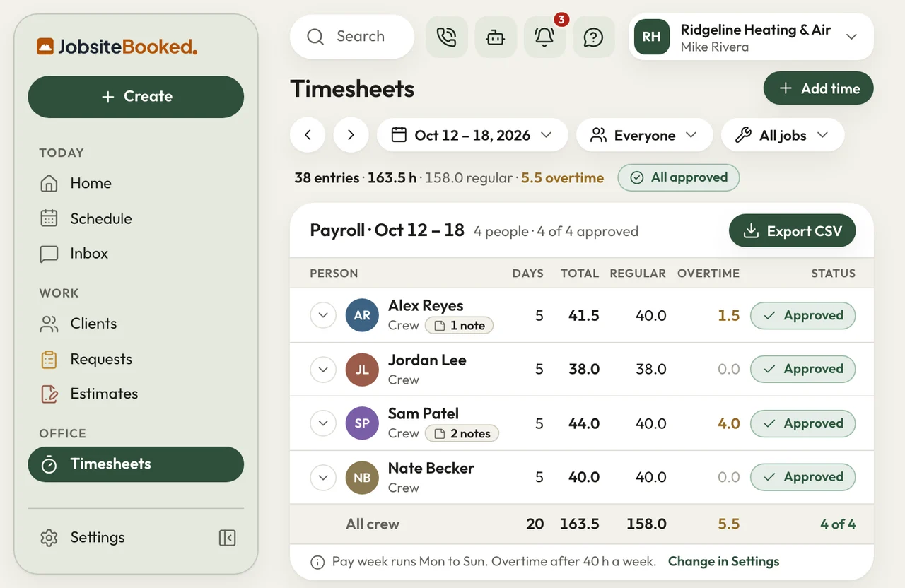Click the phone calls icon in top bar
905x588 pixels.
[447, 37]
